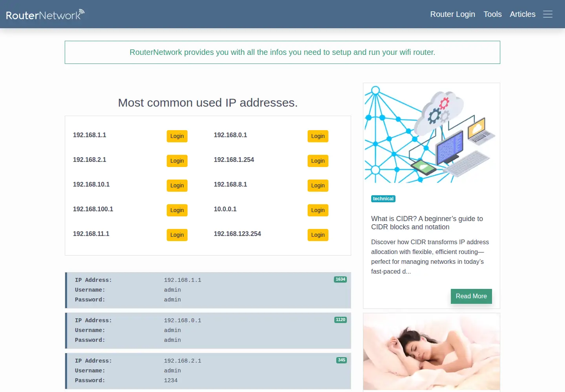Viewport: 565px width, 392px height.
Task: Click Login button for 192.168.1.1
Action: [177, 136]
